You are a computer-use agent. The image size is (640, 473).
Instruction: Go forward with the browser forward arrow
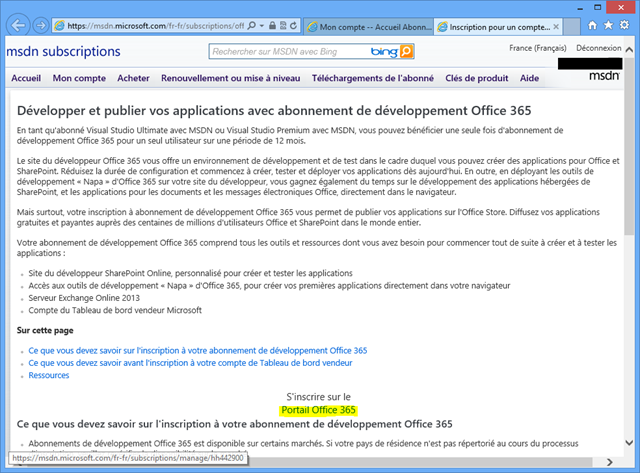pos(40,26)
